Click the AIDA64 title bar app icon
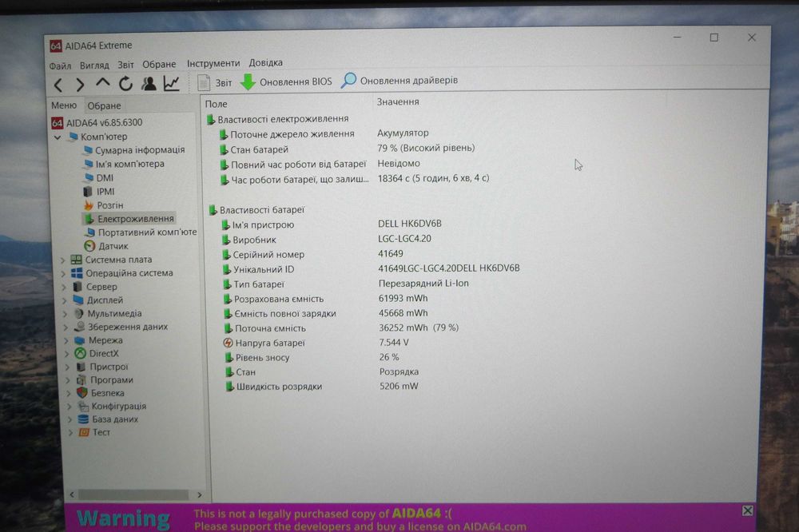Viewport: 799px width, 532px height. pos(56,46)
